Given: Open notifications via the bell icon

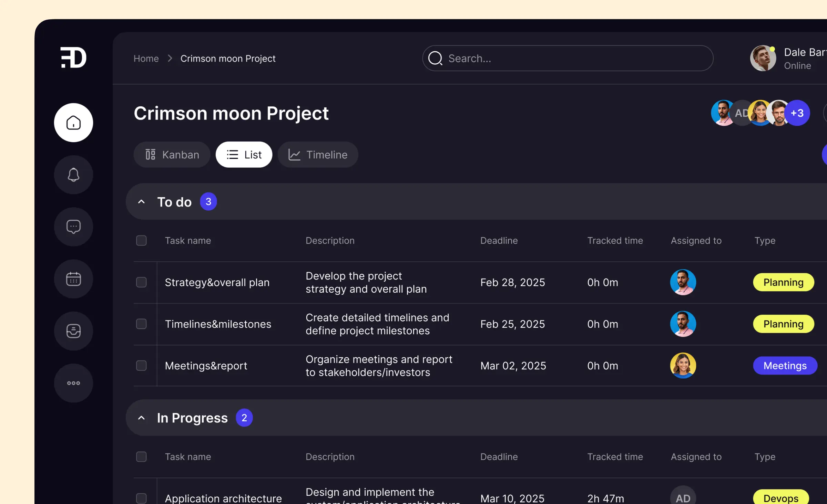Looking at the screenshot, I should 73,175.
